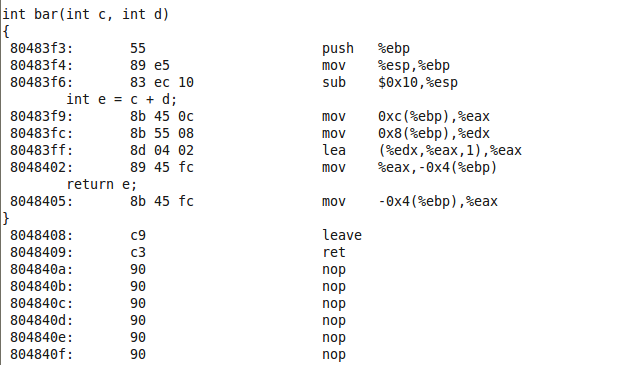Image resolution: width=638 pixels, height=365 pixels.
Task: Click the function signature 'int bar(int c, int d)'
Action: [x=85, y=14]
